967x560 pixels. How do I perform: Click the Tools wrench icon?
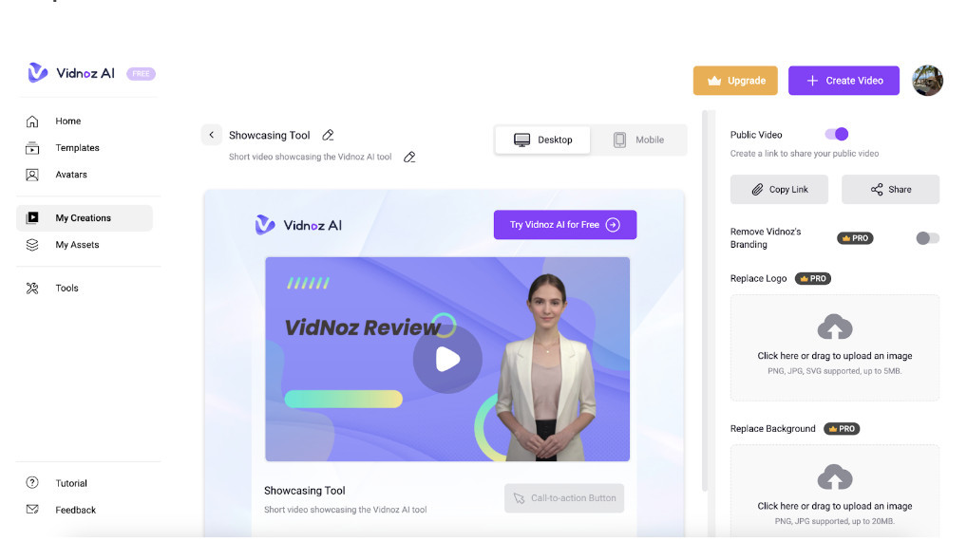[32, 288]
